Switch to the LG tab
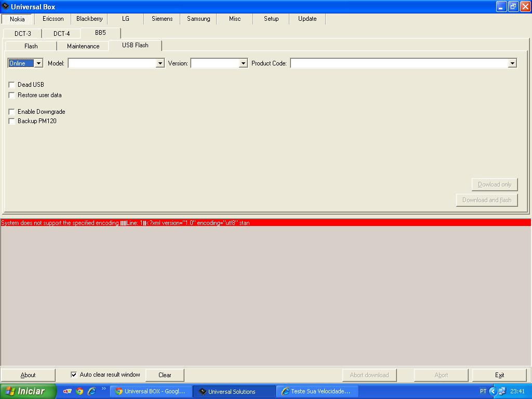 [126, 19]
